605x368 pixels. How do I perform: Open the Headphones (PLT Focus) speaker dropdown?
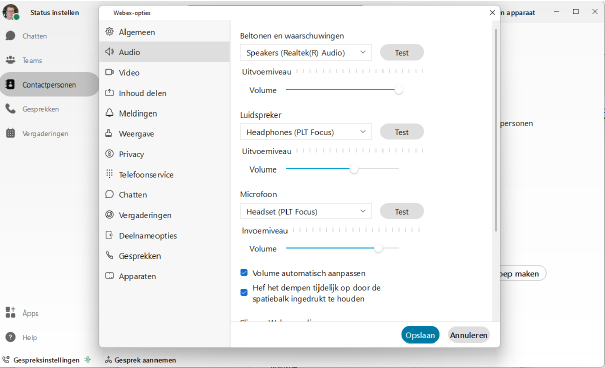point(306,132)
